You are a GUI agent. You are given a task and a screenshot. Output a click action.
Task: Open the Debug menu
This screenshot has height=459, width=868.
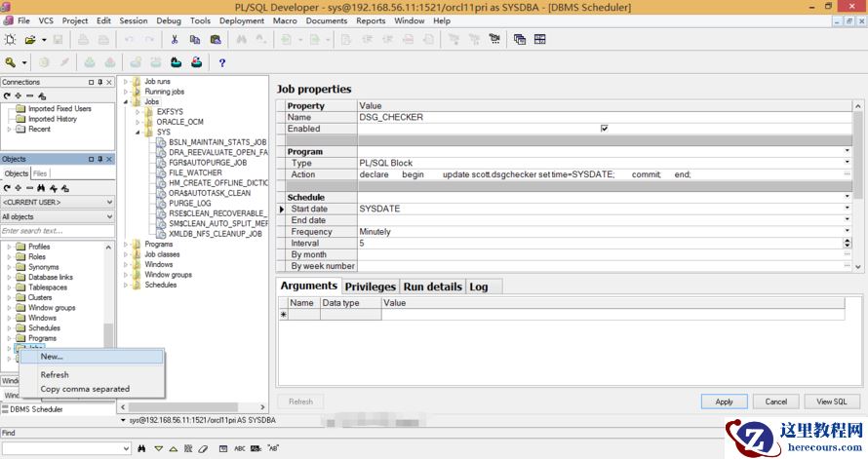[169, 20]
